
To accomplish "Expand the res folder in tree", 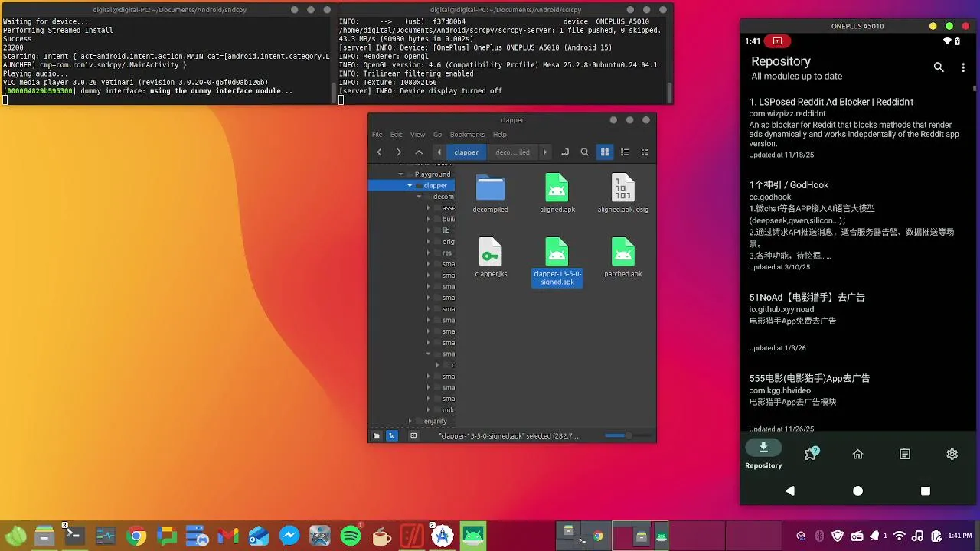I will [428, 253].
